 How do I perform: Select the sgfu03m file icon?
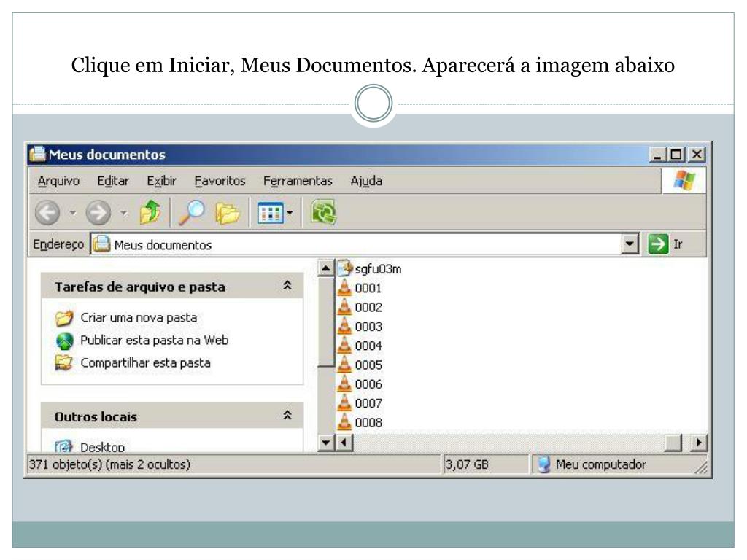point(344,268)
